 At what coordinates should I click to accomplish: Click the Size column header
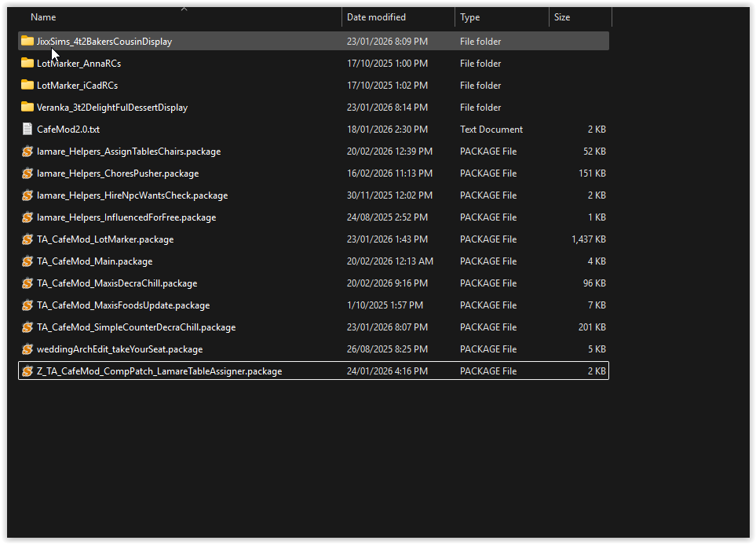click(x=561, y=16)
